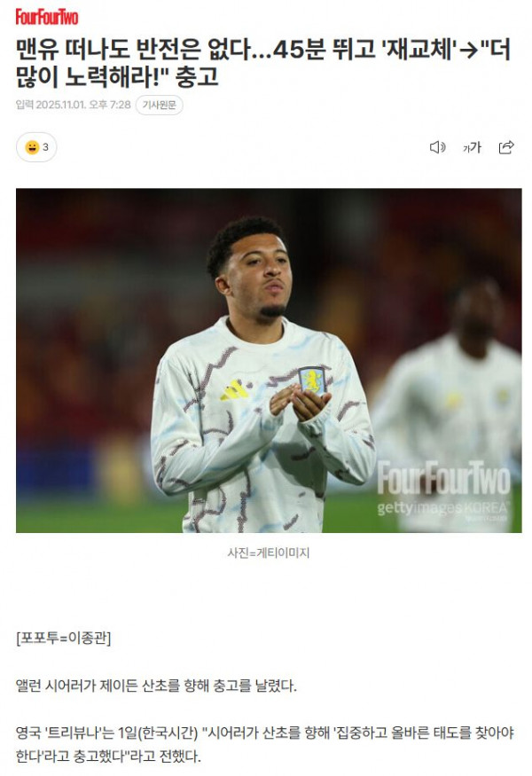The width and height of the screenshot is (532, 776).
Task: Click the article headline about 맨유
Action: pyautogui.click(x=262, y=63)
